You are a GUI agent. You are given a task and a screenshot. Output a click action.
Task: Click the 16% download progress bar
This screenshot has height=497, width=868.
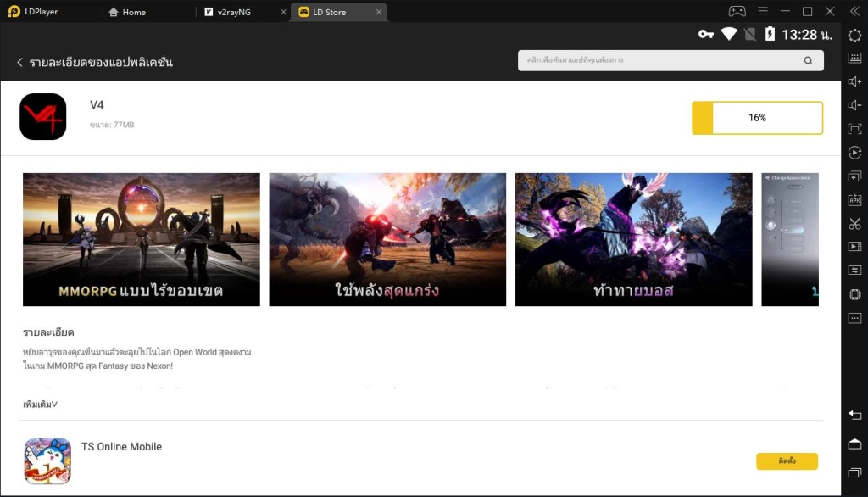point(757,117)
